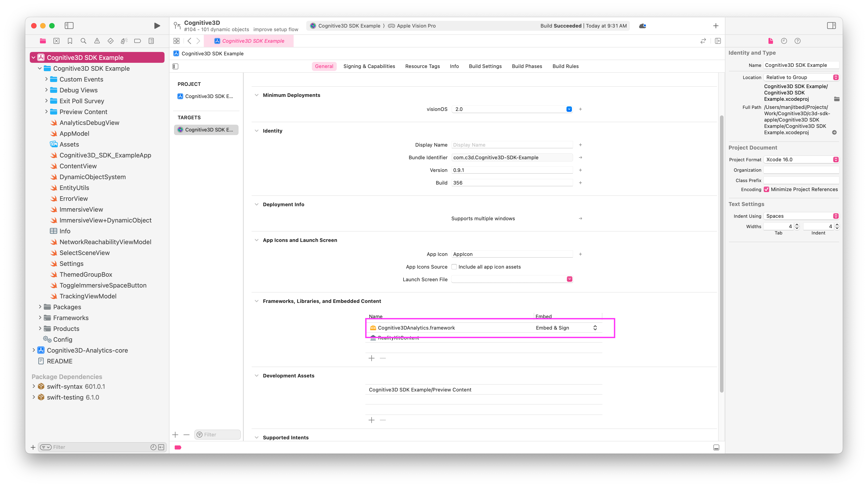Click the Apple Vision Pro run destination
Viewport: 868px width, 487px height.
pos(412,26)
